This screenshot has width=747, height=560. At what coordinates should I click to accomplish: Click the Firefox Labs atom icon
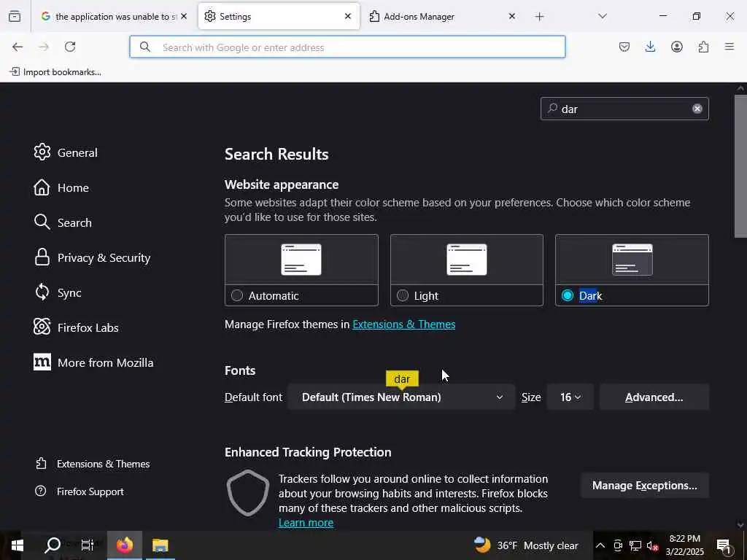(42, 327)
